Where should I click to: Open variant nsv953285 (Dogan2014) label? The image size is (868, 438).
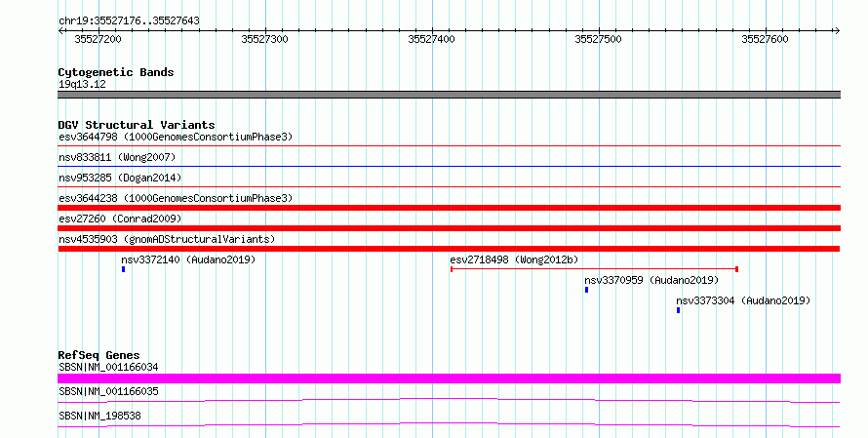pyautogui.click(x=120, y=178)
